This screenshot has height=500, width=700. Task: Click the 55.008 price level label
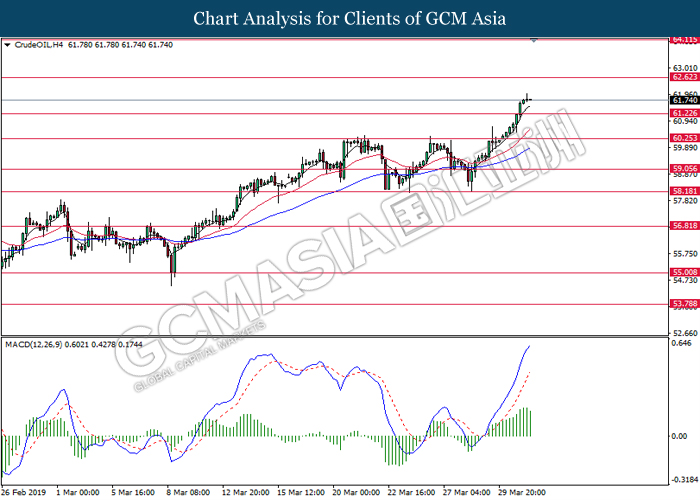[x=685, y=272]
